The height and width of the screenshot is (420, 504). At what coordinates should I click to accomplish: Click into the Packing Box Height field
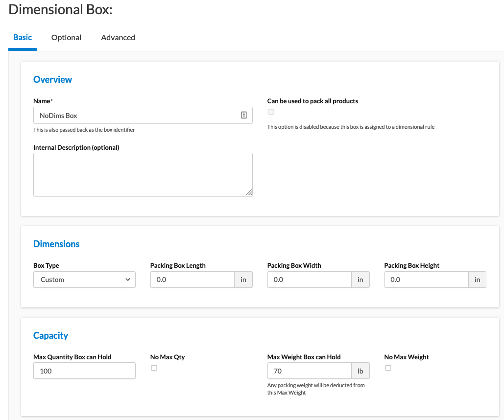[426, 280]
